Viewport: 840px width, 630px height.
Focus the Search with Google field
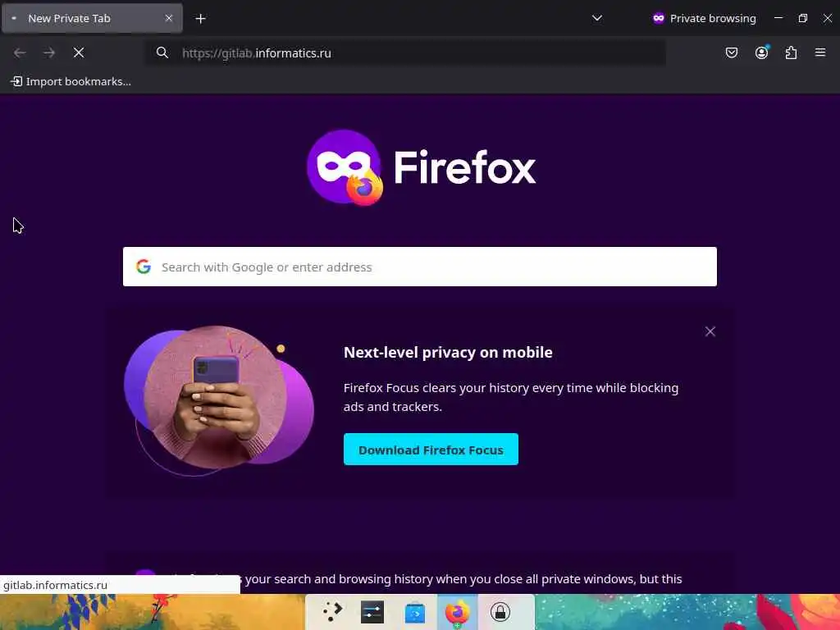419,267
